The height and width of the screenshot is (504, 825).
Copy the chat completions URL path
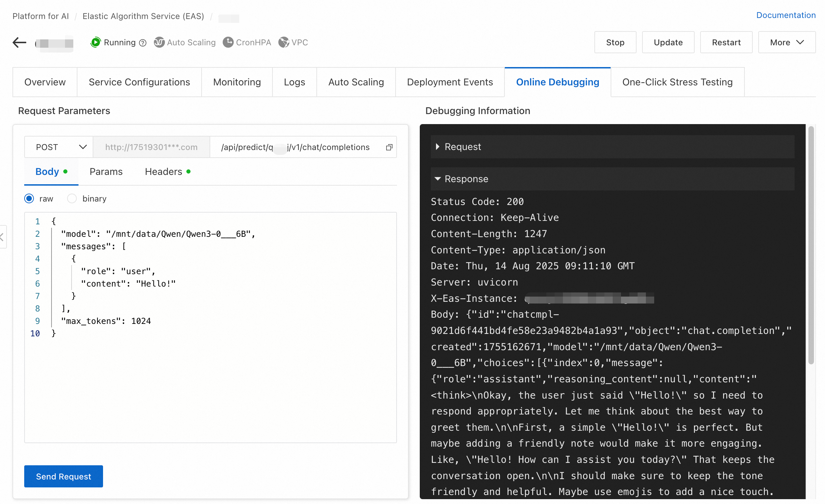pos(389,147)
